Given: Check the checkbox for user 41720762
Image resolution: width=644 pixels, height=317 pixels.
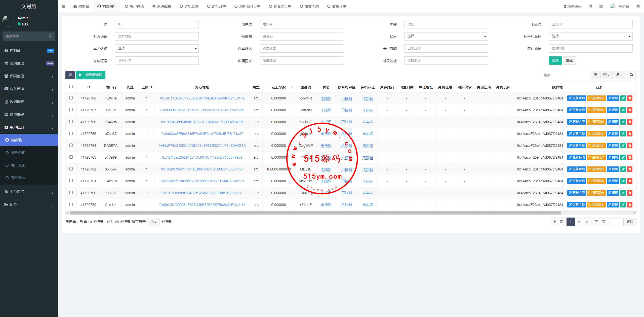Looking at the screenshot, I should point(71,169).
